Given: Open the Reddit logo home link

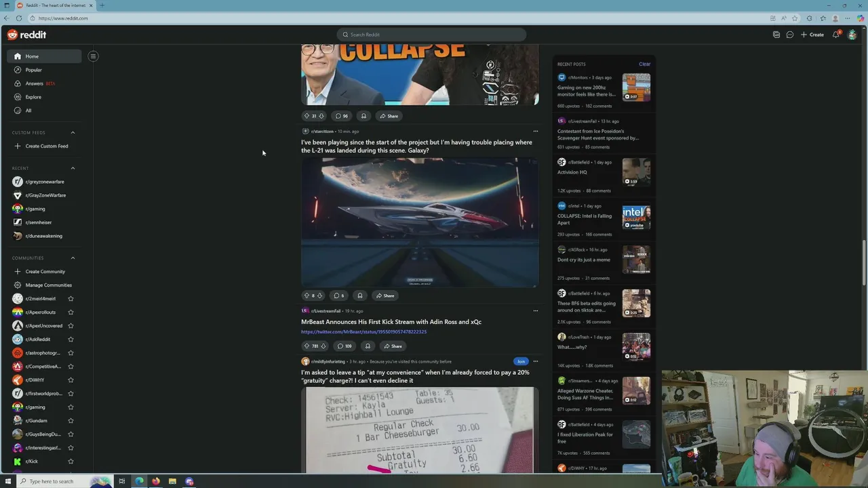Looking at the screenshot, I should (x=27, y=35).
